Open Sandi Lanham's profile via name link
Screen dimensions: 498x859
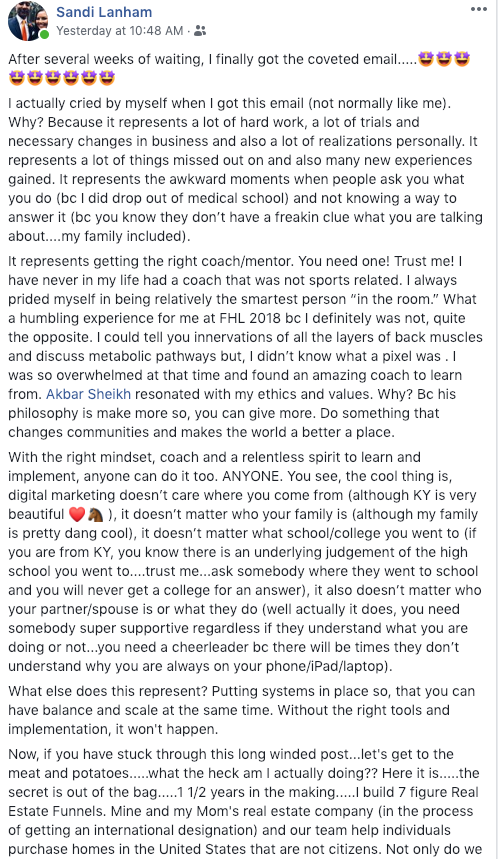104,12
